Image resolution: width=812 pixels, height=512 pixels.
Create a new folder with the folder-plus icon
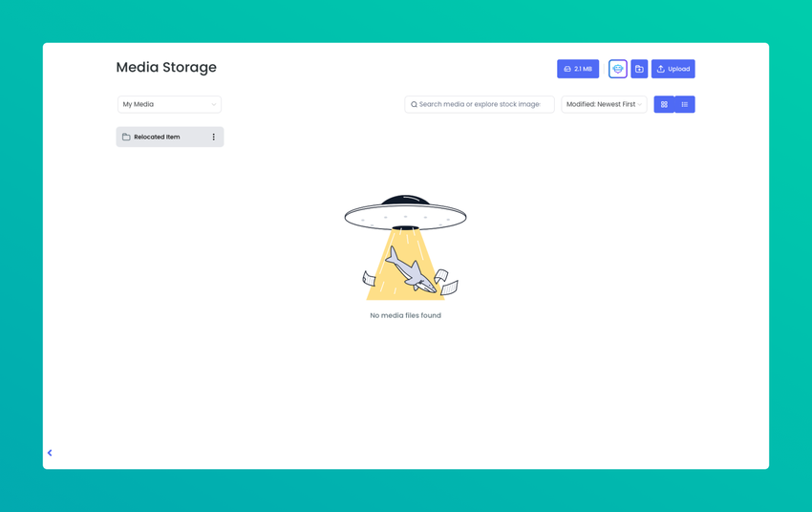tap(639, 69)
